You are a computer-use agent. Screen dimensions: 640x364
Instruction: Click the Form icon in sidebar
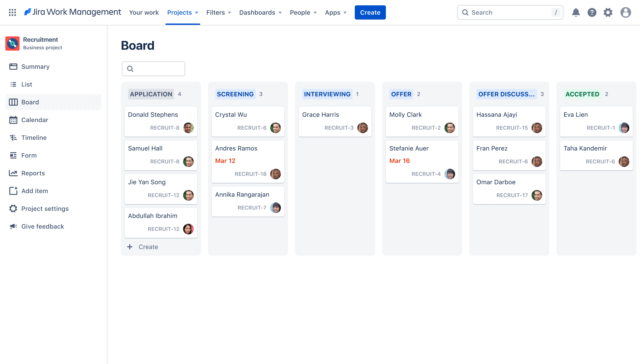pos(13,155)
